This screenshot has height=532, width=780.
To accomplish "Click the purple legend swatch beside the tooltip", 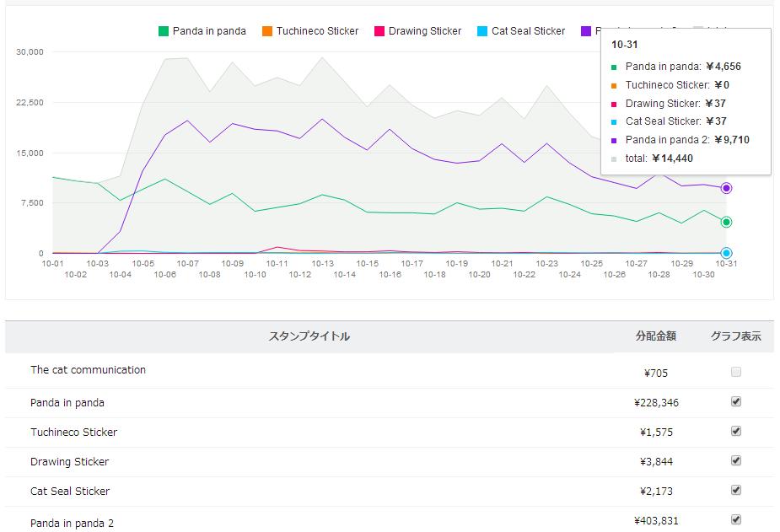I will pyautogui.click(x=586, y=31).
